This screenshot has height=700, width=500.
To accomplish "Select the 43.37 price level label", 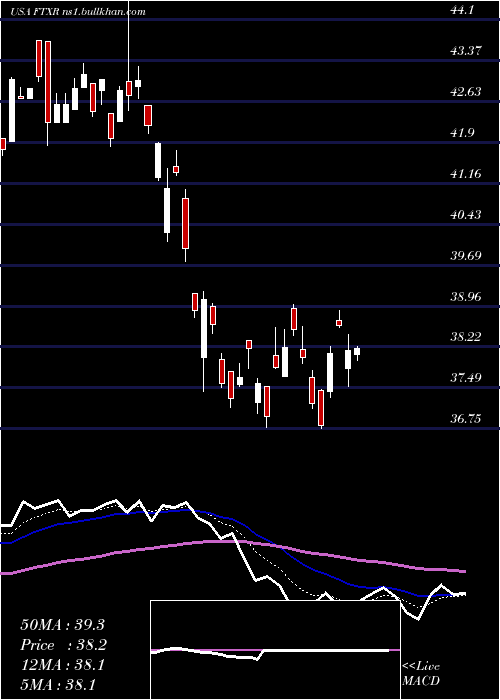I will (466, 50).
